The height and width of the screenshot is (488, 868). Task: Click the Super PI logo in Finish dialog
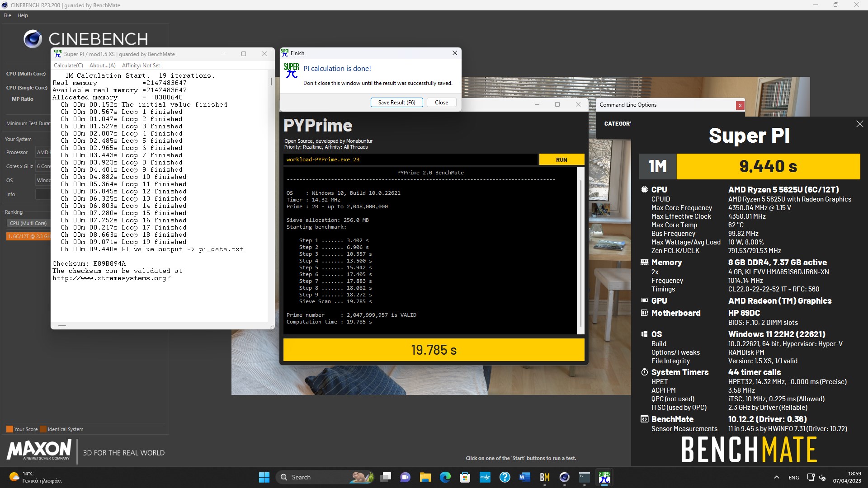292,70
